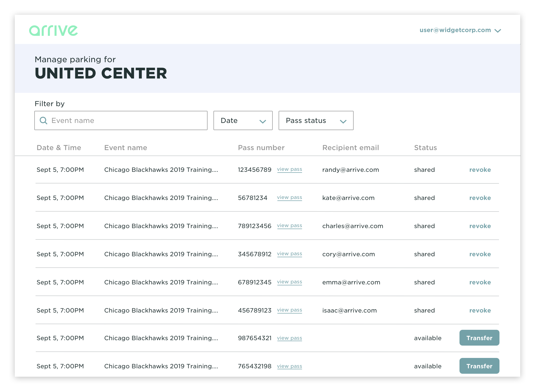Click the available status for pass 987654321

click(428, 338)
